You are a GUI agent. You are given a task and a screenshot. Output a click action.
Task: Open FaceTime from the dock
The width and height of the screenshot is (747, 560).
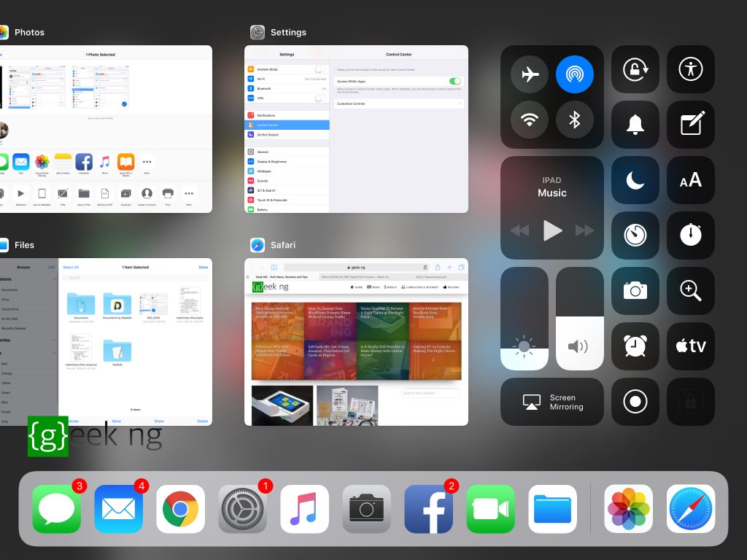[x=491, y=509]
